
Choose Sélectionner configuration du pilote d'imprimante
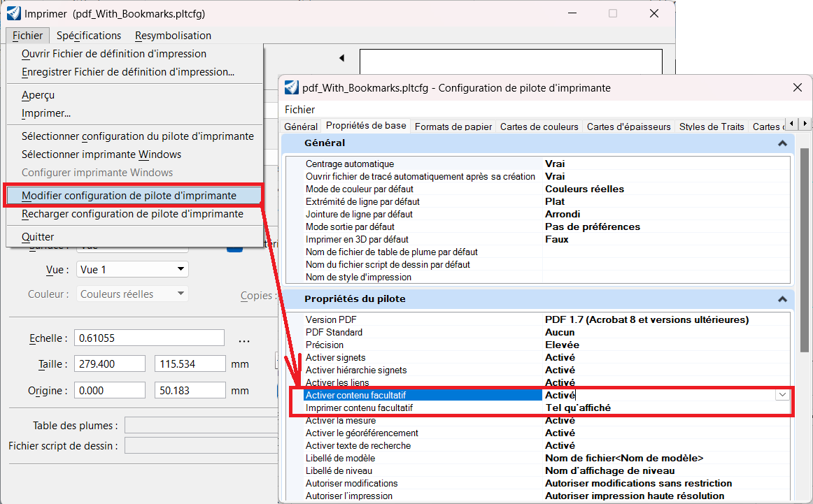click(x=137, y=136)
